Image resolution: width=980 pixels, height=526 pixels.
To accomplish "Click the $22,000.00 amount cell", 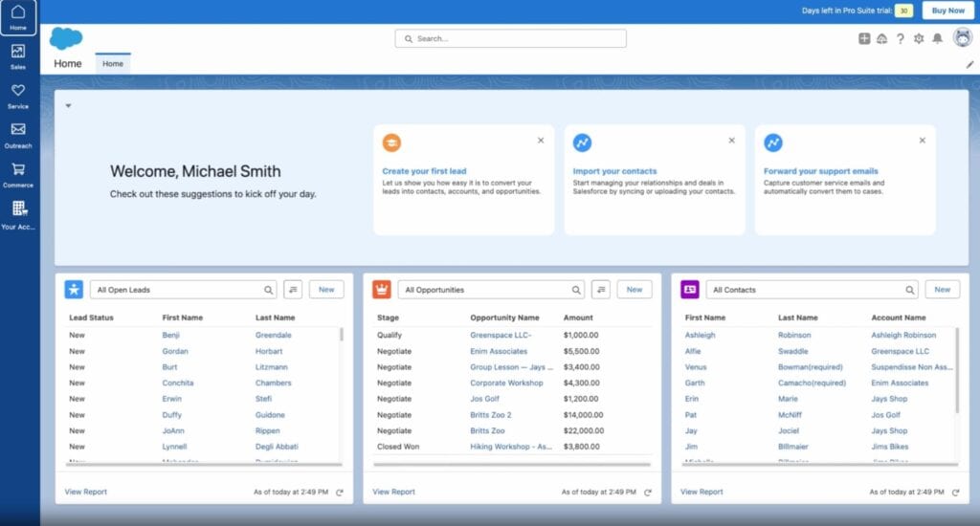I will 584,431.
